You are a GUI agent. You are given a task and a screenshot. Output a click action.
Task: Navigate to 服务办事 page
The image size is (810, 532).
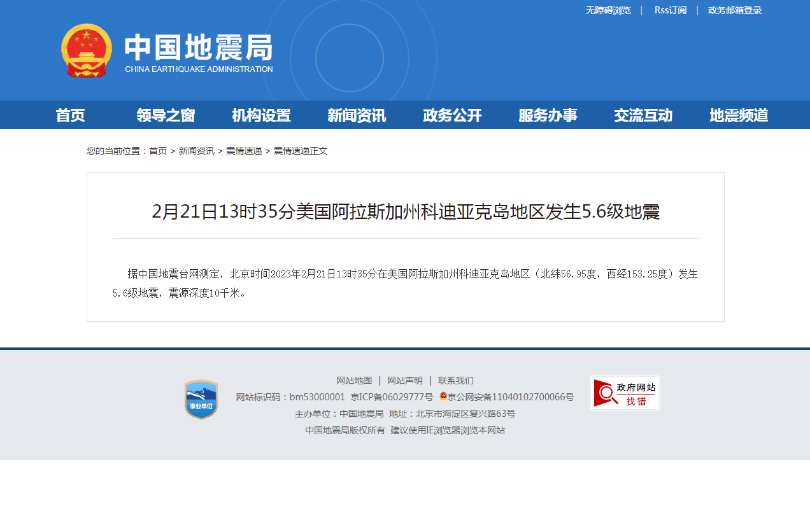point(548,115)
